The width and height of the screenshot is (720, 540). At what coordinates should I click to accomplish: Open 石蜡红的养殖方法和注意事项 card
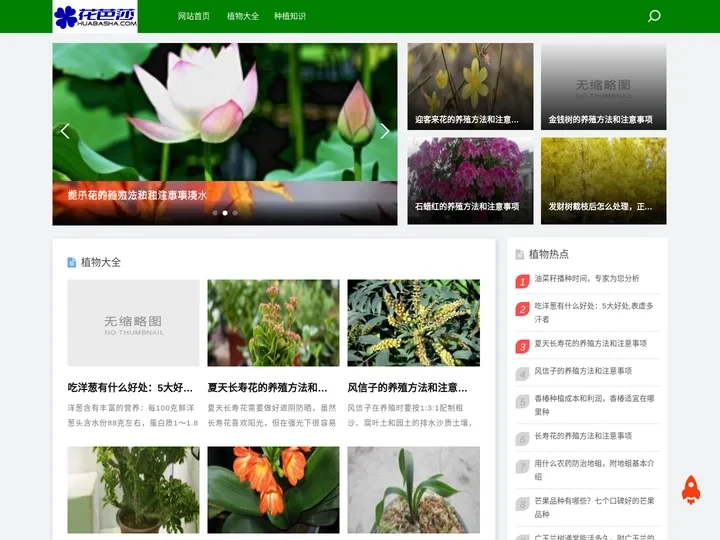(x=470, y=181)
